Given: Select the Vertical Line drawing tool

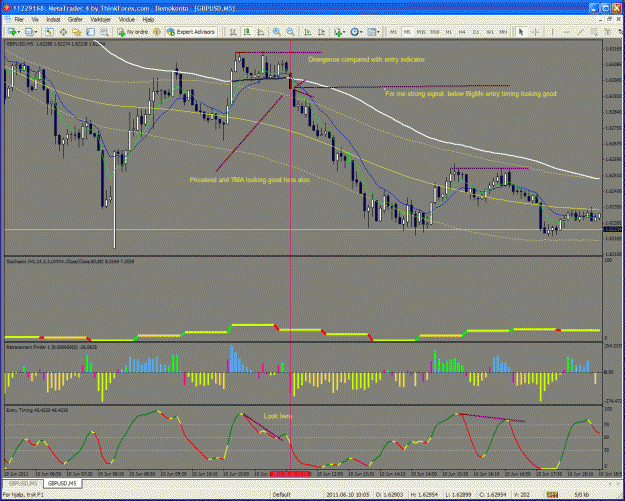Looking at the screenshot, I should [x=552, y=32].
